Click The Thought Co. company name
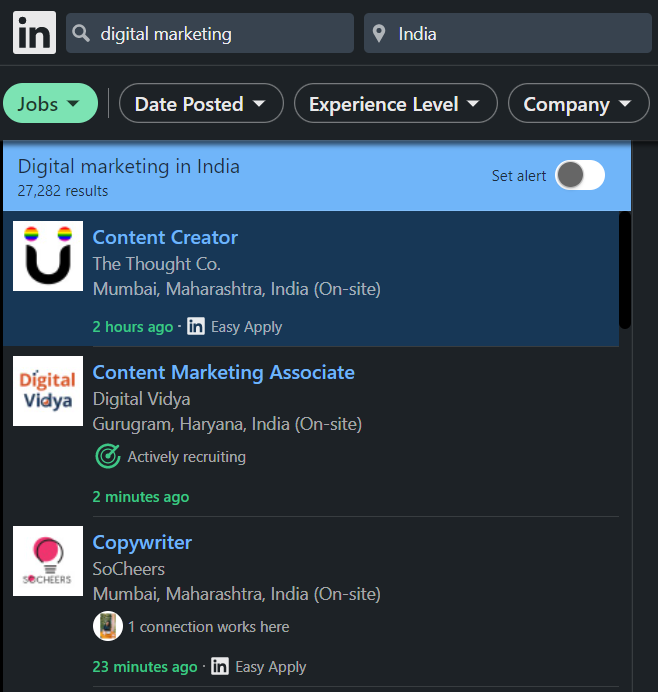Screen dimensions: 658x692 157,264
